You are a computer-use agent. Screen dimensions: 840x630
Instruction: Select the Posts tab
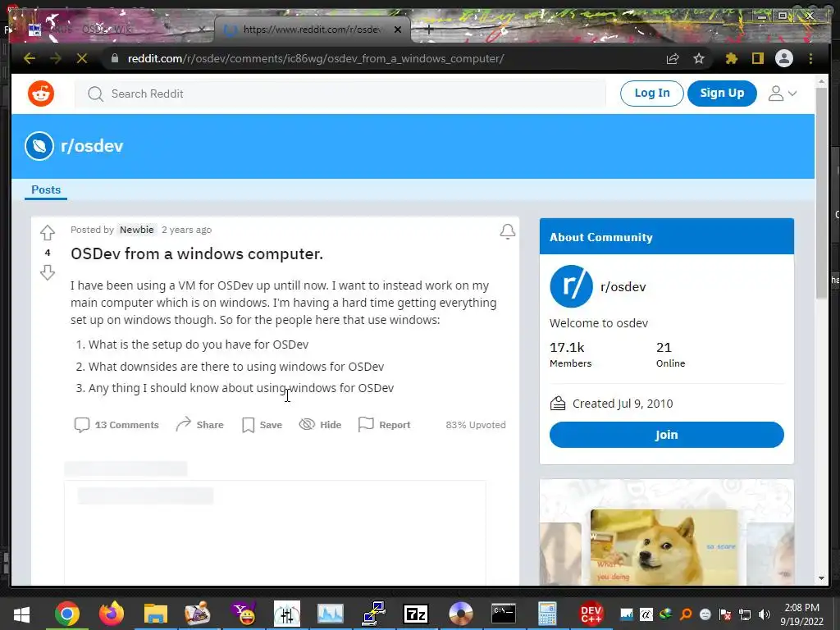click(x=46, y=189)
